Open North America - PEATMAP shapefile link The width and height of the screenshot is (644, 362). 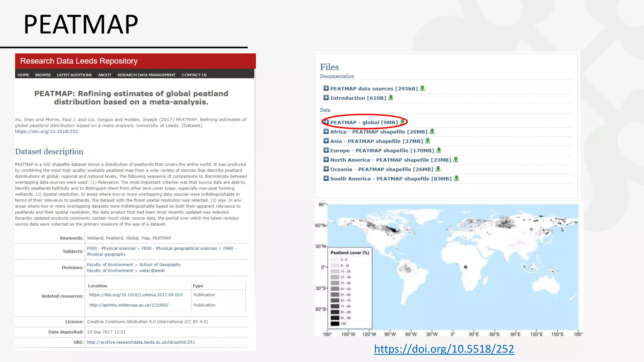tap(391, 160)
